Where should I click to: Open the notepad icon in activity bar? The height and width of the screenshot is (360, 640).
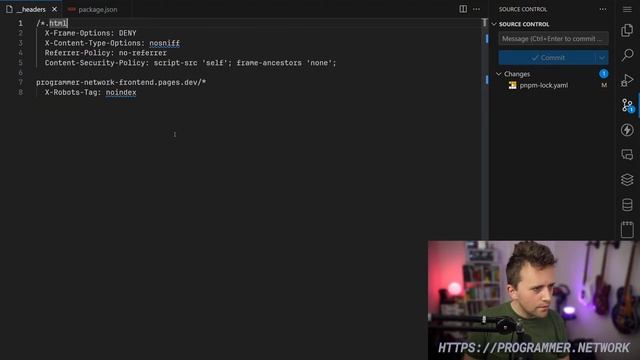[x=627, y=229]
